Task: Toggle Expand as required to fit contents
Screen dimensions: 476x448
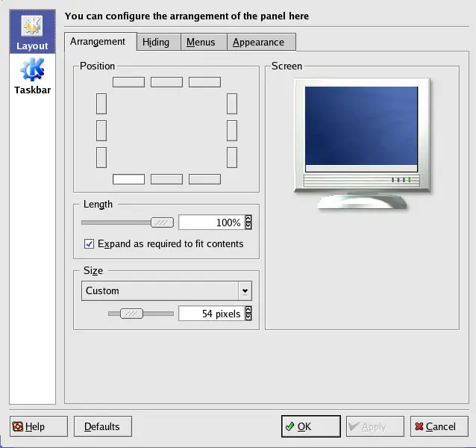Action: [x=90, y=243]
